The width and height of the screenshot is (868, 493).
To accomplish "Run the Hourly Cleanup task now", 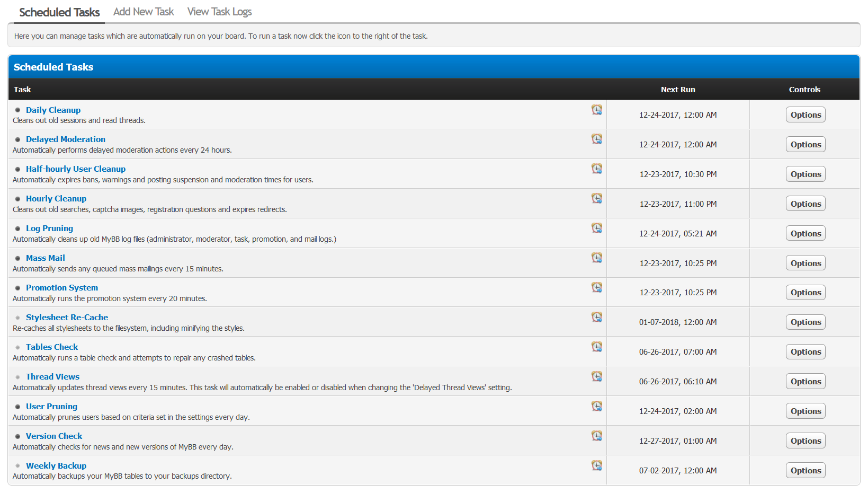I will [597, 198].
